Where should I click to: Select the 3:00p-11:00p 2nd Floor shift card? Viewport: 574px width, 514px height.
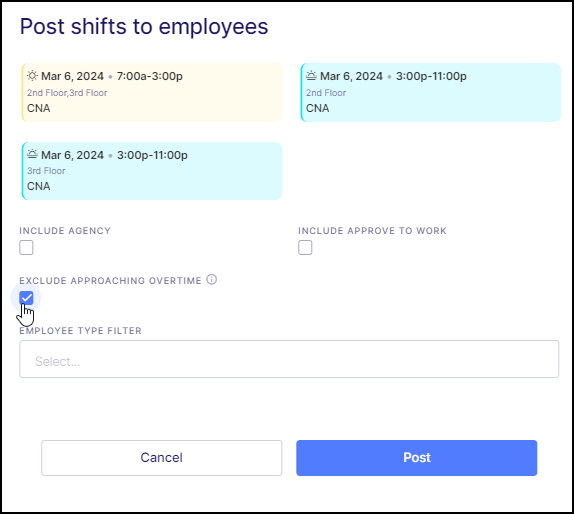[x=430, y=92]
